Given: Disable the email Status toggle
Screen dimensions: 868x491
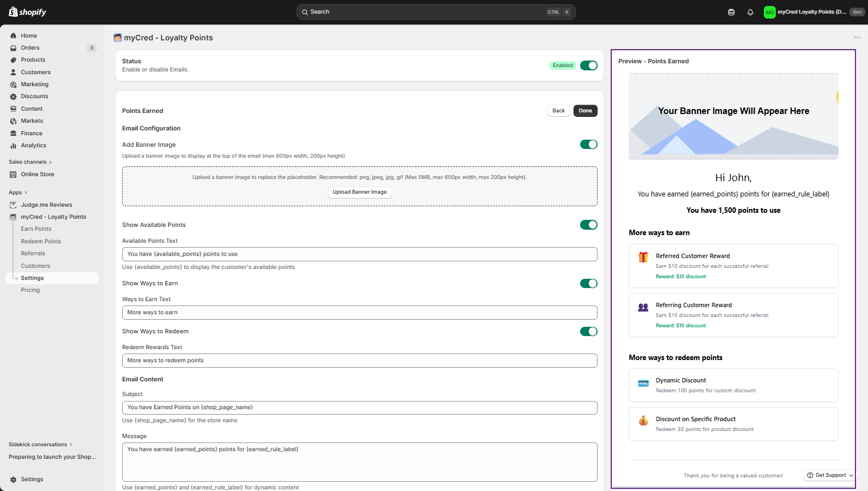Looking at the screenshot, I should pos(588,65).
